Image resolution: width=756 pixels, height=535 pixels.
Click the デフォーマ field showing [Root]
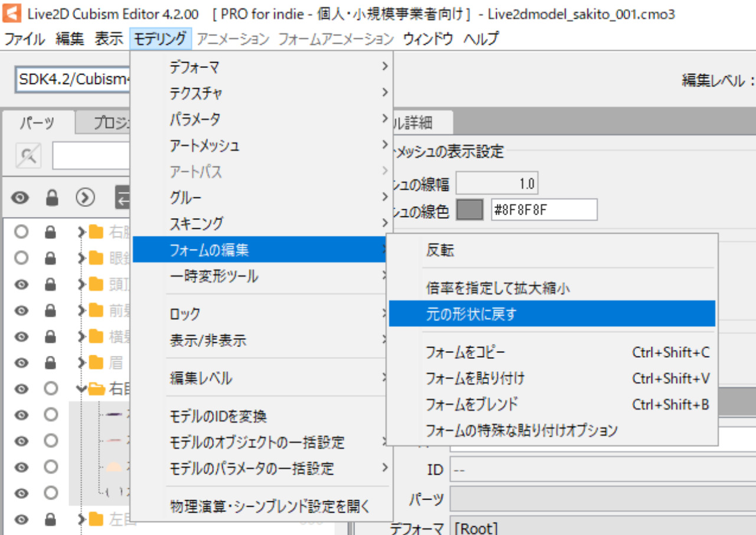603,528
